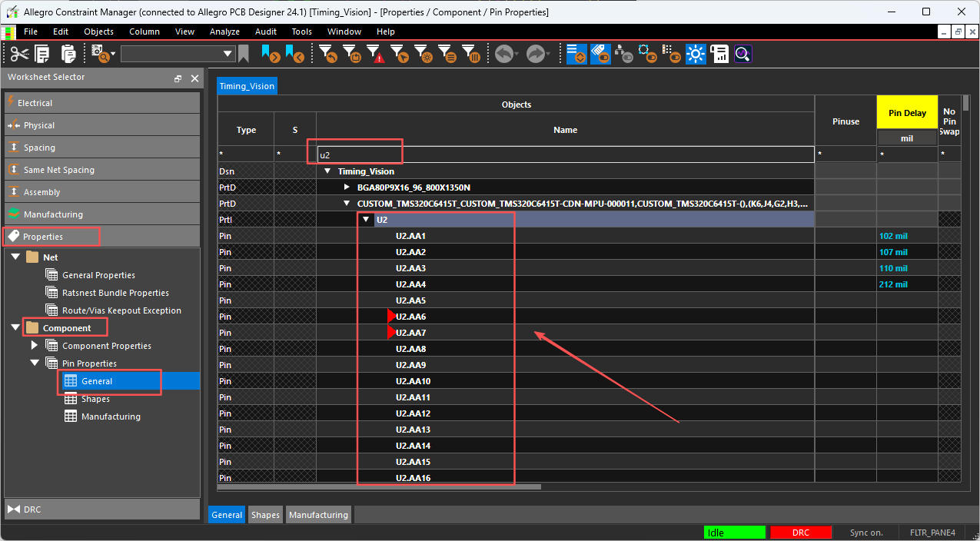Click the Undo arrow in toolbar
This screenshot has width=980, height=541.
503,54
